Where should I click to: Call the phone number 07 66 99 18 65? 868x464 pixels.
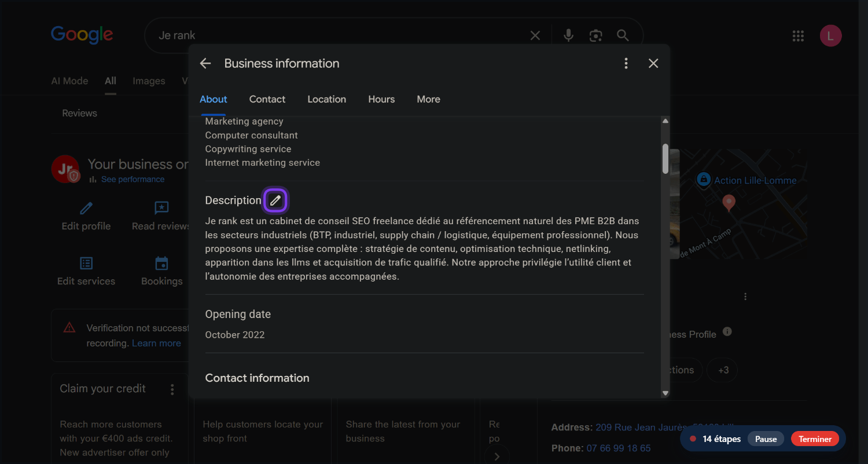[619, 448]
